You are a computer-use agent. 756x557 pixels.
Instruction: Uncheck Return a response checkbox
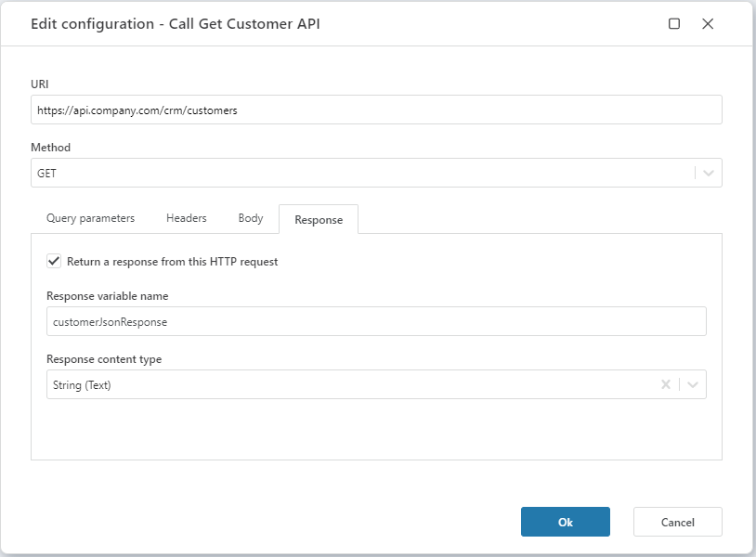[x=54, y=262]
